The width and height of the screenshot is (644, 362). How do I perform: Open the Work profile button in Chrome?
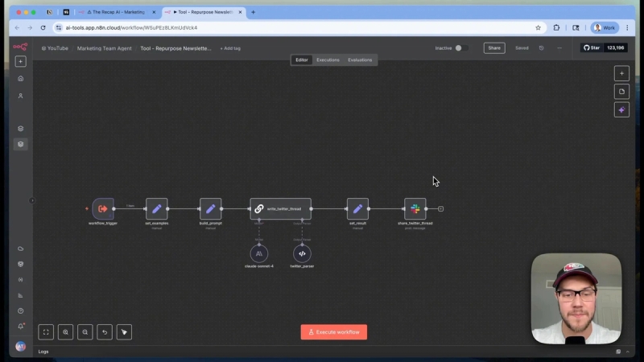pos(605,28)
